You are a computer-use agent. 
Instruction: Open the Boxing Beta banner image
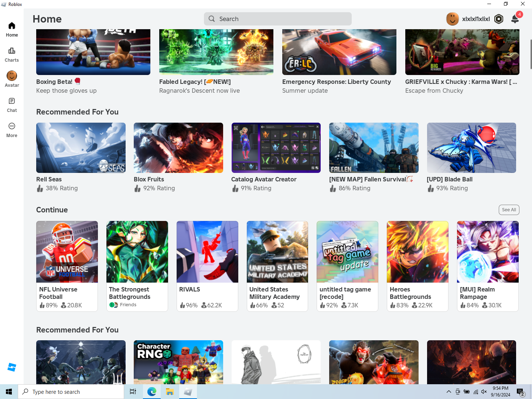coord(93,52)
